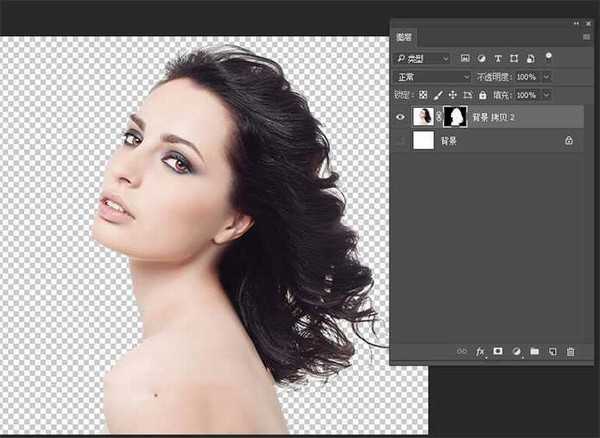Click the smart object filter icon
The height and width of the screenshot is (438, 600).
(x=530, y=59)
